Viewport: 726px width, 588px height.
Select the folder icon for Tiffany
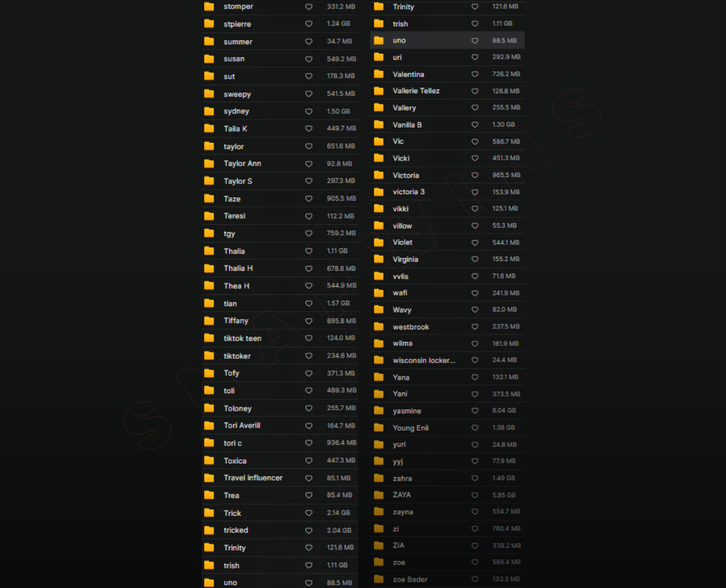coord(209,321)
